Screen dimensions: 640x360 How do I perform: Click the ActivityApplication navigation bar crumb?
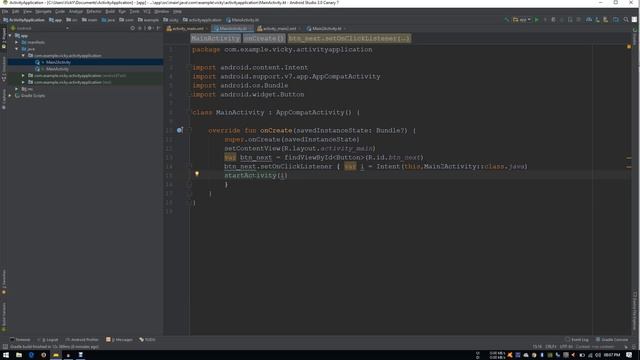tap(24, 20)
